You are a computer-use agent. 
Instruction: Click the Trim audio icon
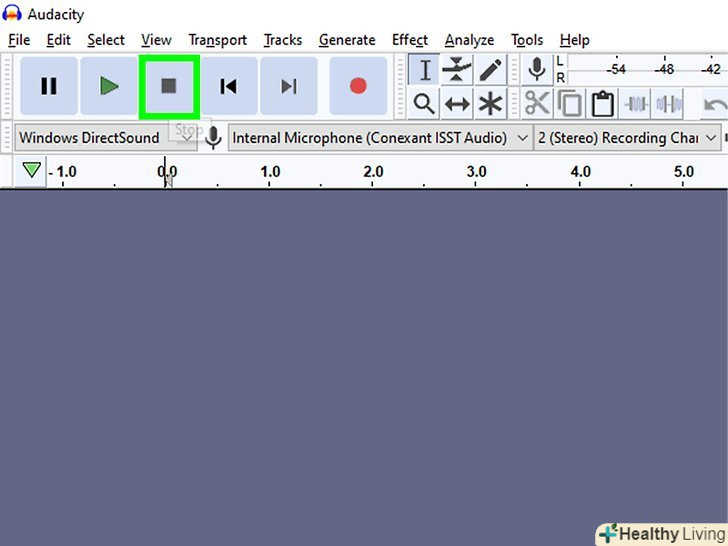coord(636,104)
